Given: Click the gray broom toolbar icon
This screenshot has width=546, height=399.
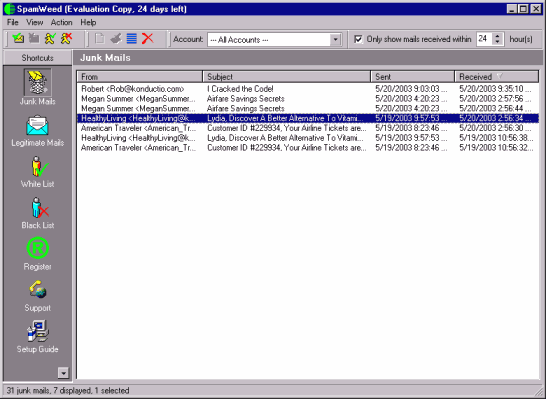Looking at the screenshot, I should pyautogui.click(x=116, y=38).
